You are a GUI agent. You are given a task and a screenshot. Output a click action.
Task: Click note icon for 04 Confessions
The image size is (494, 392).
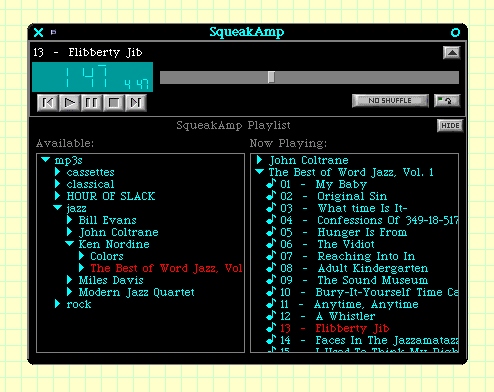271,220
